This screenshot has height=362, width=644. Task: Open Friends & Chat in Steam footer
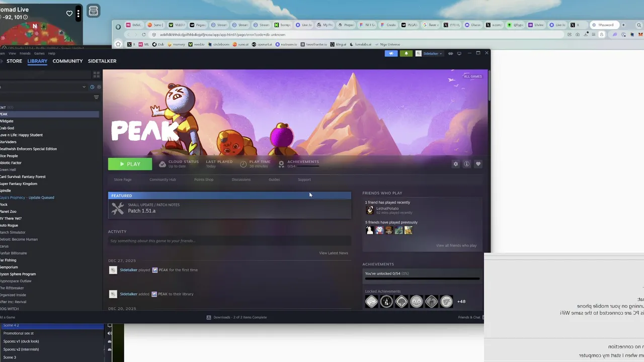tap(469, 317)
